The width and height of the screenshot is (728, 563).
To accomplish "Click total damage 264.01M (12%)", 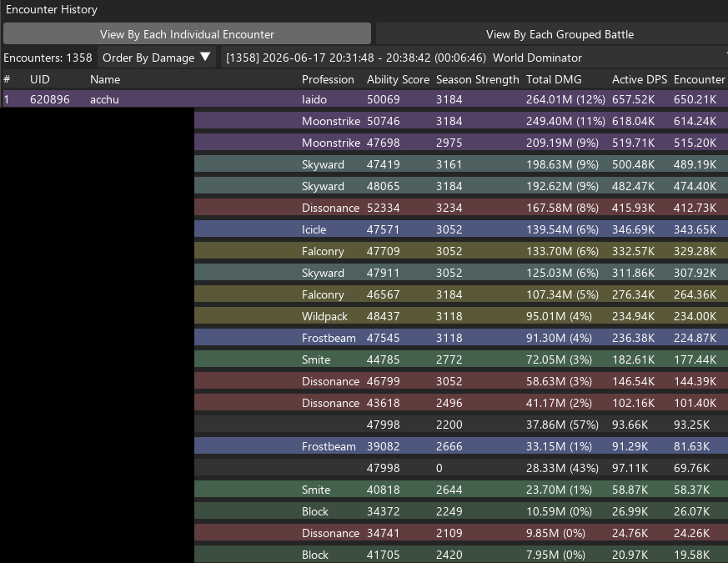I will click(565, 99).
